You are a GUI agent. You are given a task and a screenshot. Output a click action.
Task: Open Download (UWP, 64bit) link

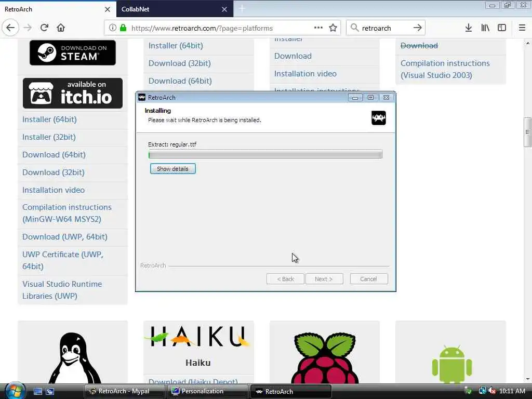pos(65,237)
